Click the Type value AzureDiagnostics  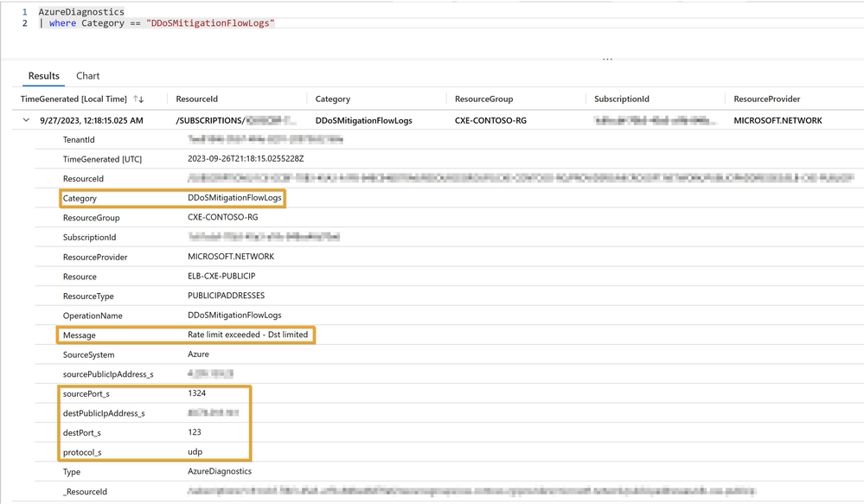point(220,471)
